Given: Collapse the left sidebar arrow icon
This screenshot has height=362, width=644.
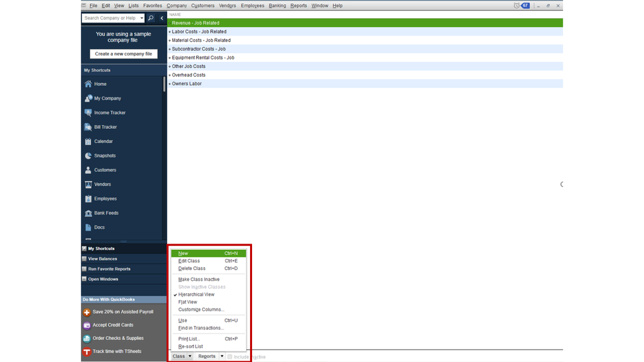Looking at the screenshot, I should point(162,18).
